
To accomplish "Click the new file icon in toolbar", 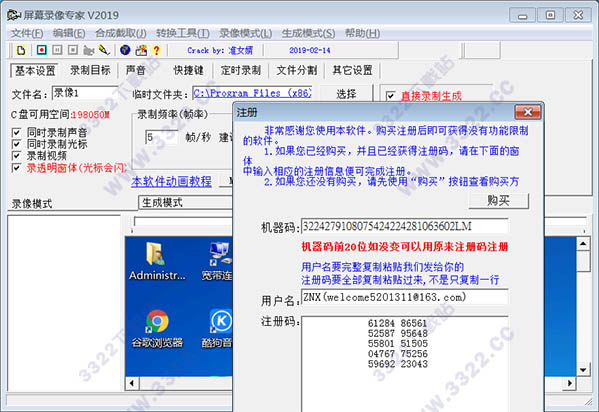I will coord(21,50).
